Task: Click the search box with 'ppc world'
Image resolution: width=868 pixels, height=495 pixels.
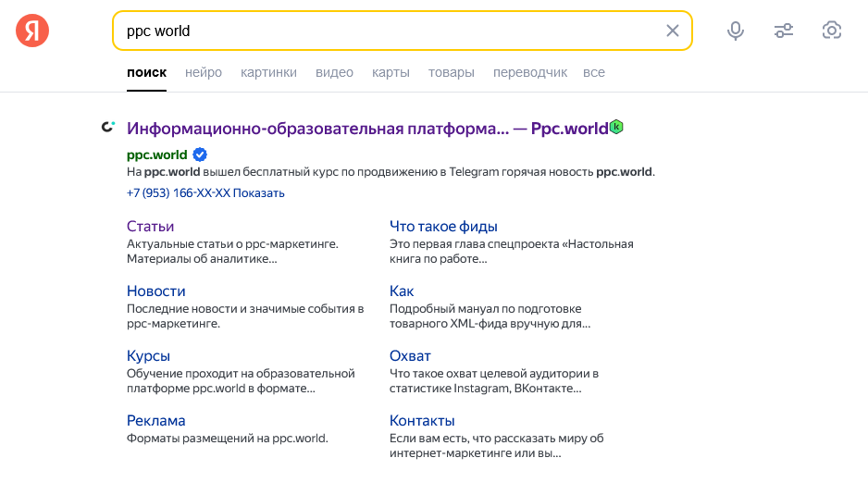Action: tap(389, 31)
